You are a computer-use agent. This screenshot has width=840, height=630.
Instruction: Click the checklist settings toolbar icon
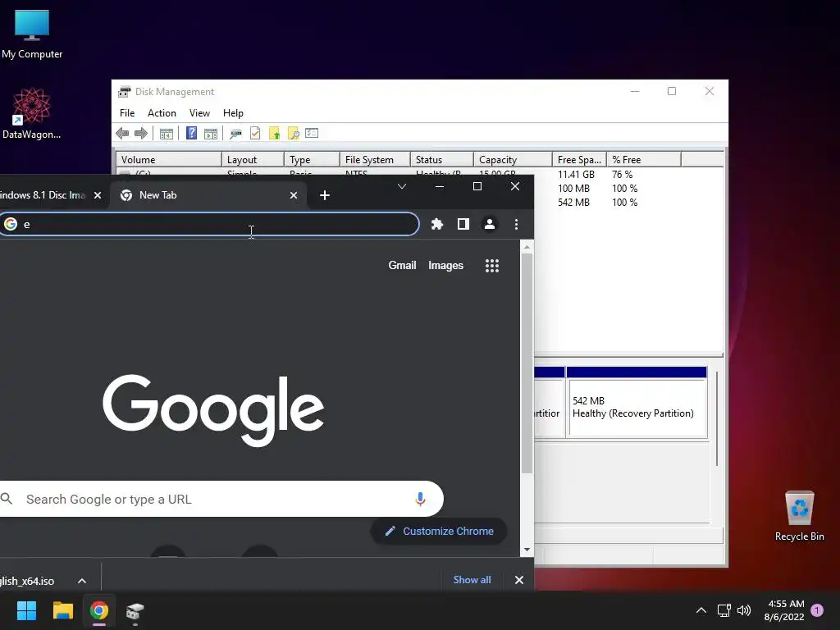(312, 133)
